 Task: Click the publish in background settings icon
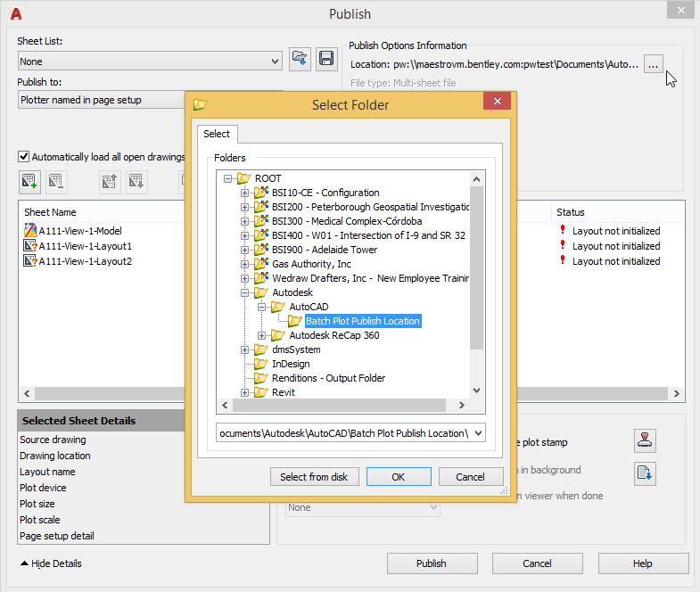645,473
